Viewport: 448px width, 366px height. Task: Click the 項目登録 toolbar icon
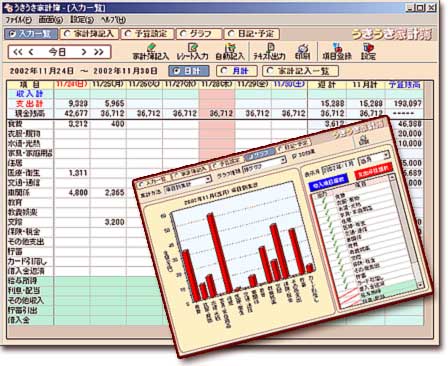pyautogui.click(x=337, y=52)
